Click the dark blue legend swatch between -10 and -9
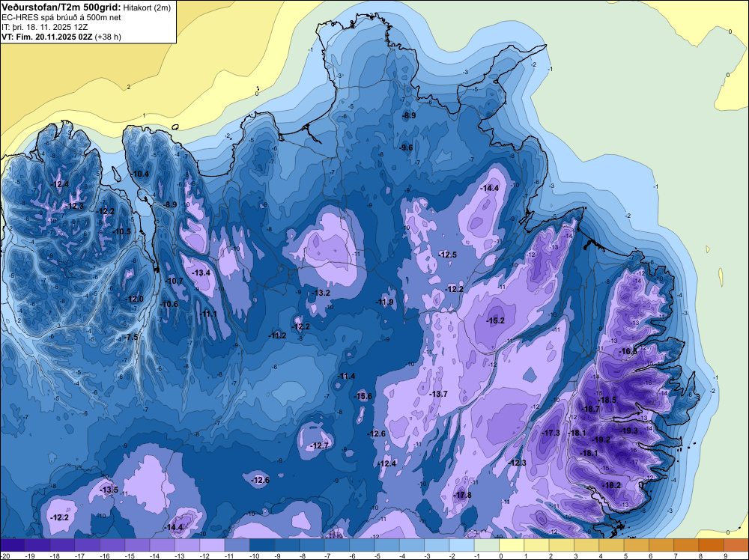Image resolution: width=749 pixels, height=560 pixels. tap(262, 545)
